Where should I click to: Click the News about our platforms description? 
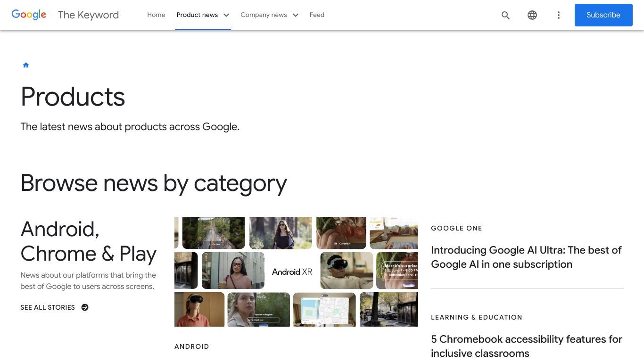point(88,281)
